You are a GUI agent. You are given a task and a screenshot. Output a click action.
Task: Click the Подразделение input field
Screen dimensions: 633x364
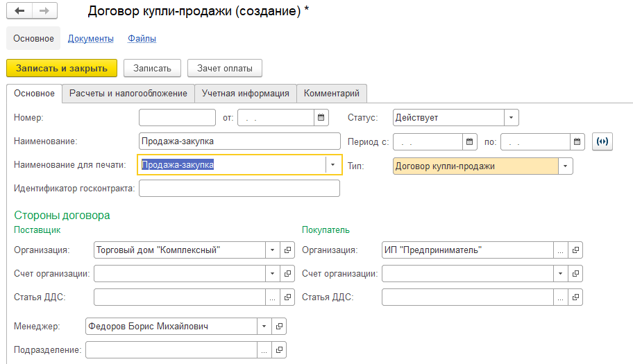coord(171,350)
